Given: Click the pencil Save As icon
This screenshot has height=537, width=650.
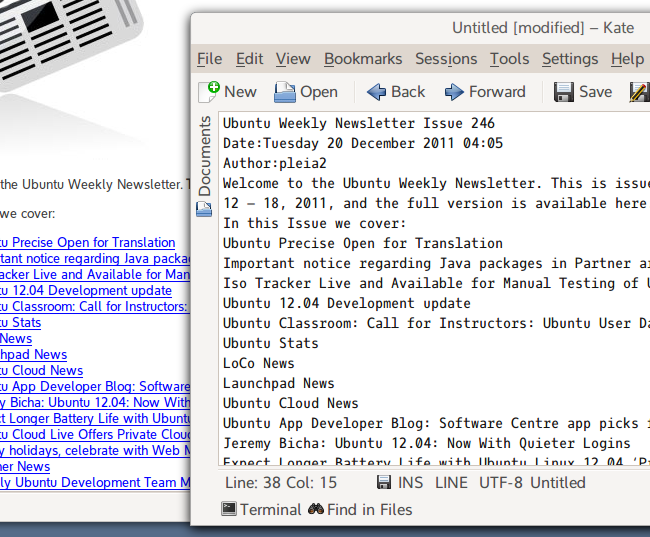Looking at the screenshot, I should (x=640, y=92).
